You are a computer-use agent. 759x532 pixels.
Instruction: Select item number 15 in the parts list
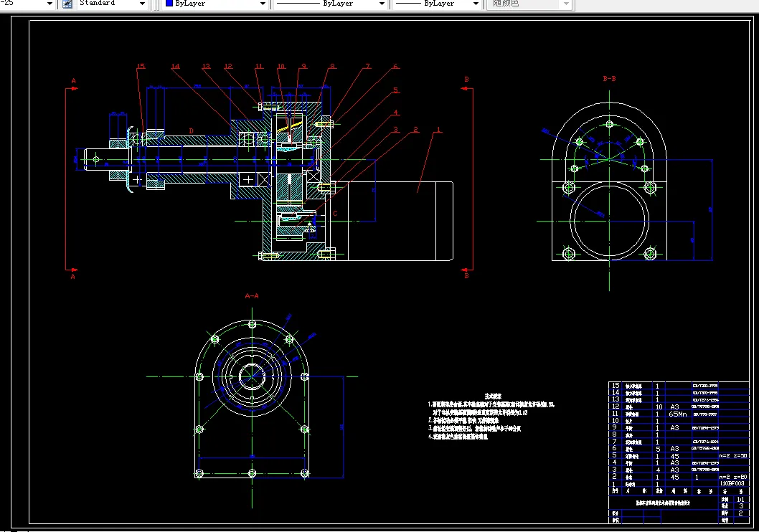[x=616, y=386]
